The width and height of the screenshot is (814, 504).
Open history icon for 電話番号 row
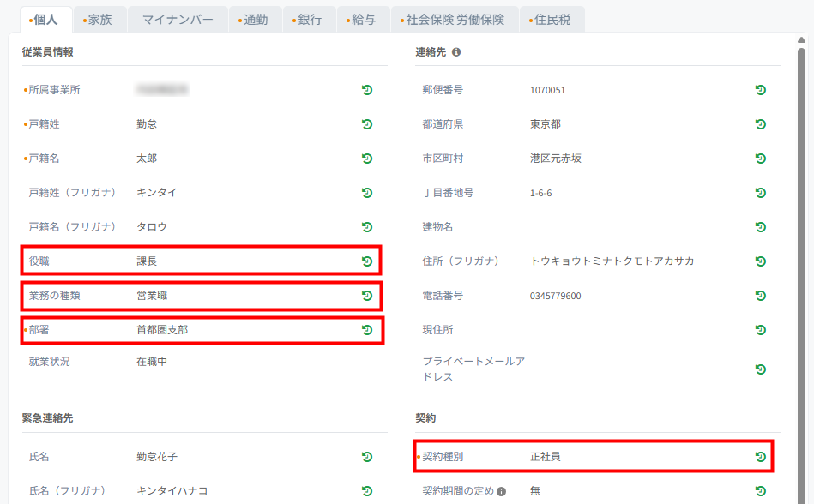pos(761,296)
